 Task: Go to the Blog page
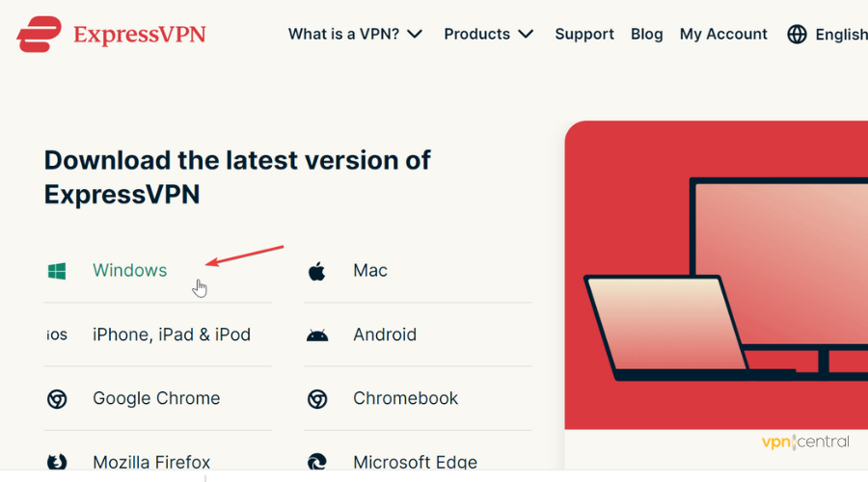[646, 34]
